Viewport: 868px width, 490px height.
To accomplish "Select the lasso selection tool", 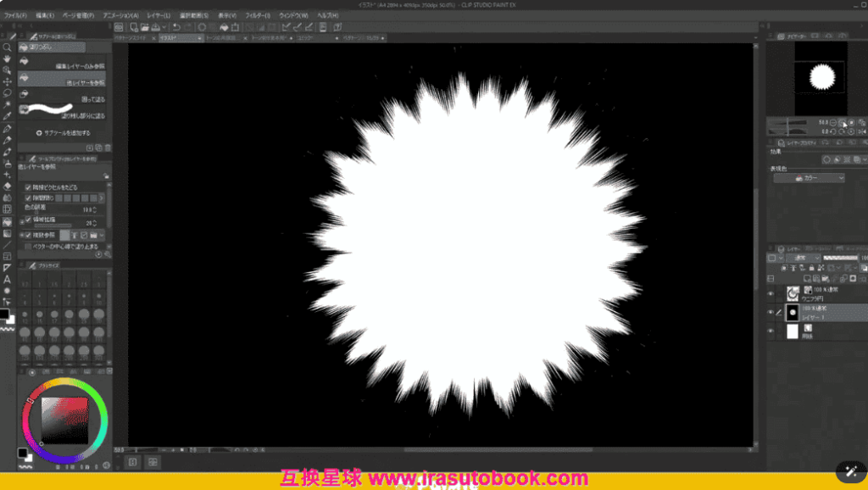I will coord(7,92).
